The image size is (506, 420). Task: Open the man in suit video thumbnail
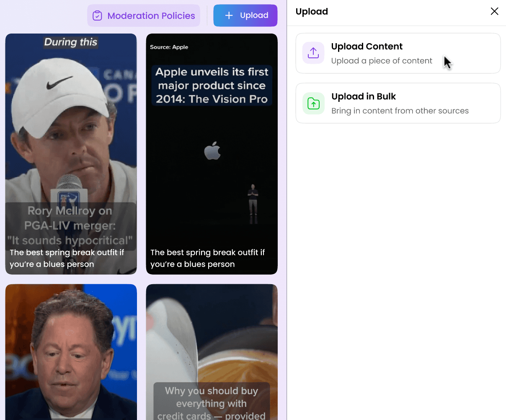coord(71,352)
